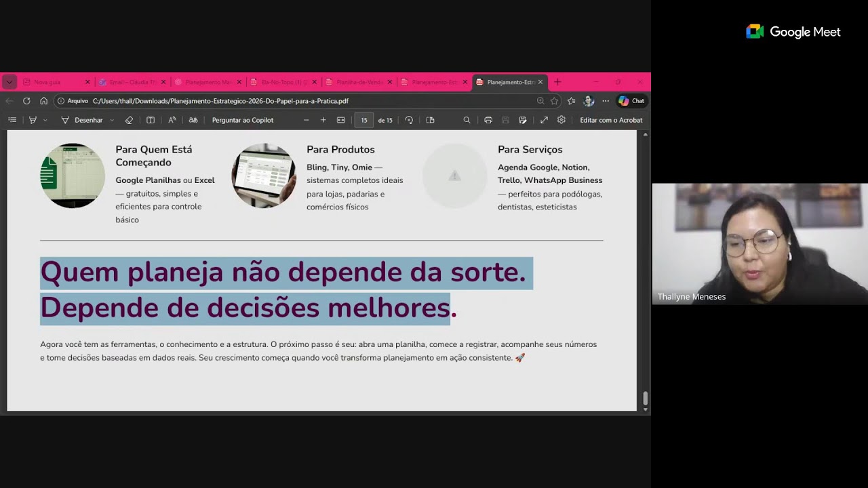This screenshot has width=868, height=488.
Task: Open the tab actions dropdown button
Action: (9, 82)
